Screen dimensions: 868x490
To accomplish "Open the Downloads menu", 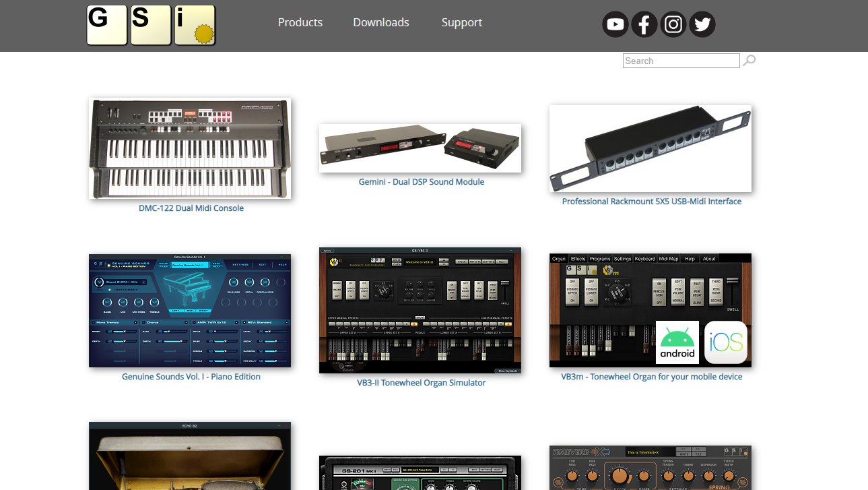I will [x=381, y=22].
